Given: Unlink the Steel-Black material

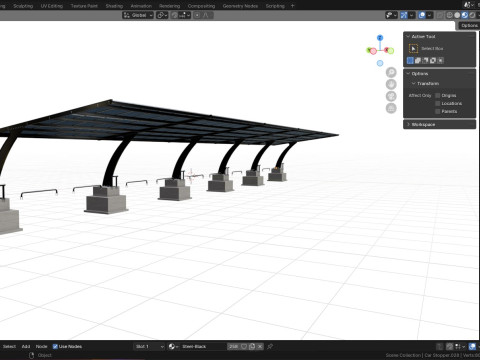Looking at the screenshot, I should coord(260,347).
